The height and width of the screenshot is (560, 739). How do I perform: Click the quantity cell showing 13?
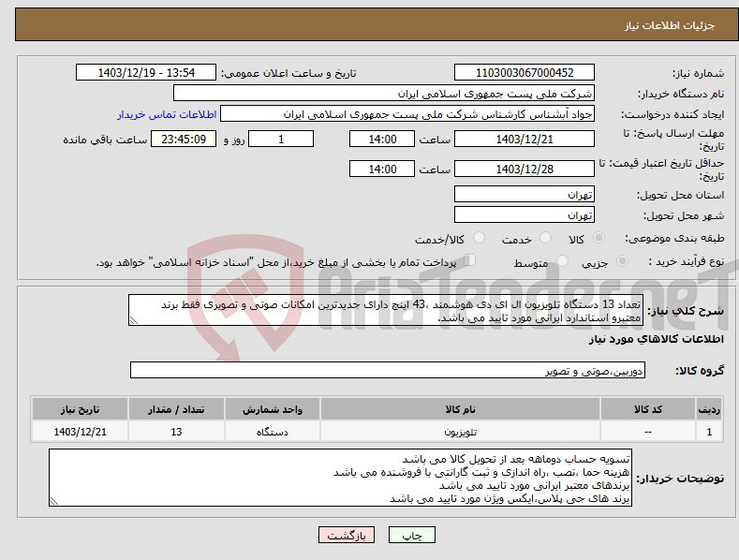coord(176,432)
